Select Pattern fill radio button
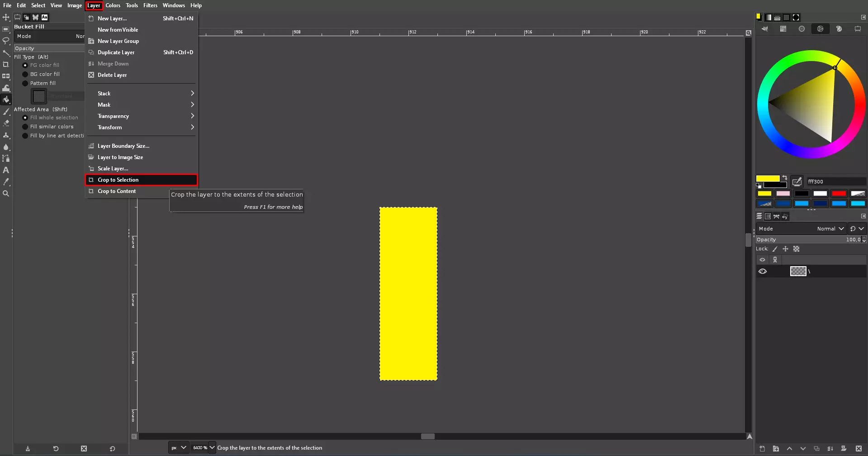 point(25,83)
